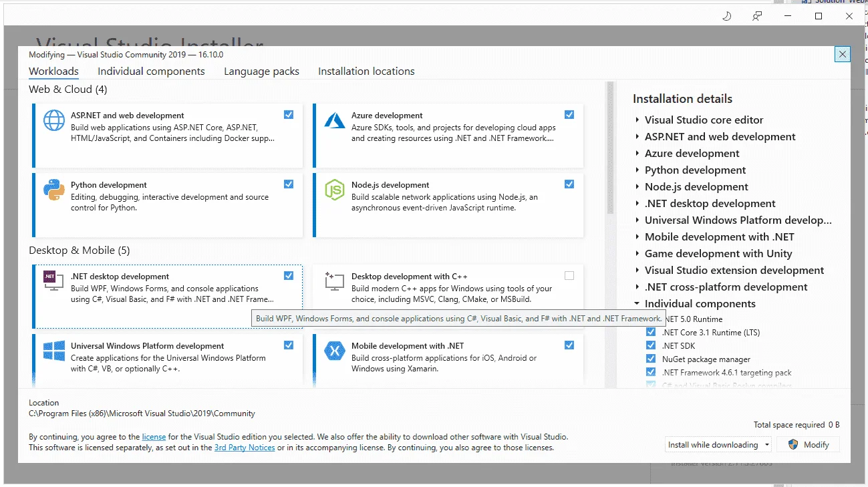Uncheck the NuGet package manager component

(x=651, y=359)
